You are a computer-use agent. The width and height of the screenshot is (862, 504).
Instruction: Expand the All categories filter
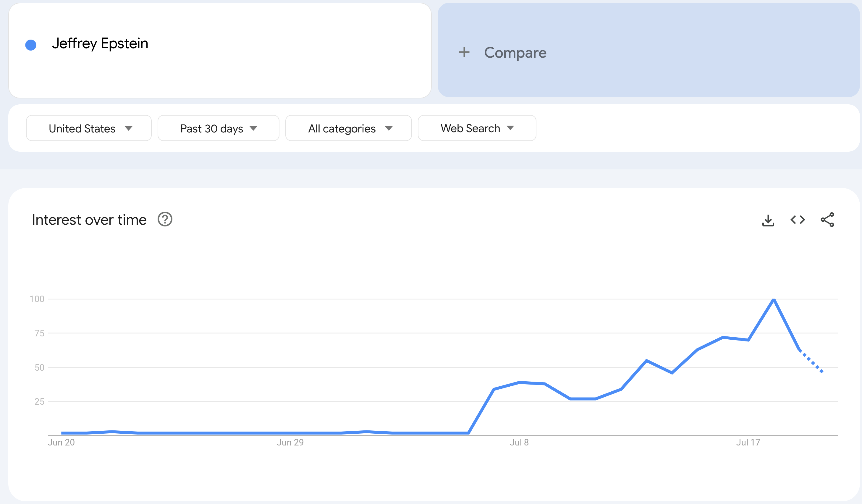(x=348, y=128)
